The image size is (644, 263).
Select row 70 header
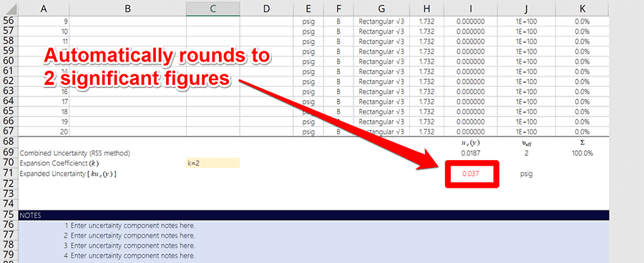(9, 163)
